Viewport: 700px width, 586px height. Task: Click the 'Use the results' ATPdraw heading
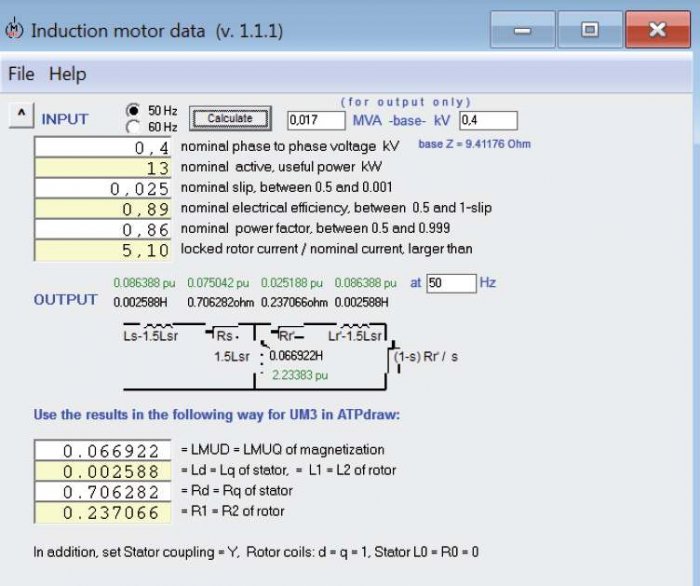point(217,415)
